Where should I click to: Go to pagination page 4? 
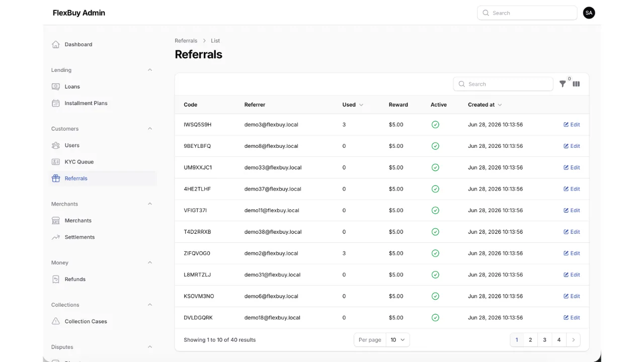[559, 340]
